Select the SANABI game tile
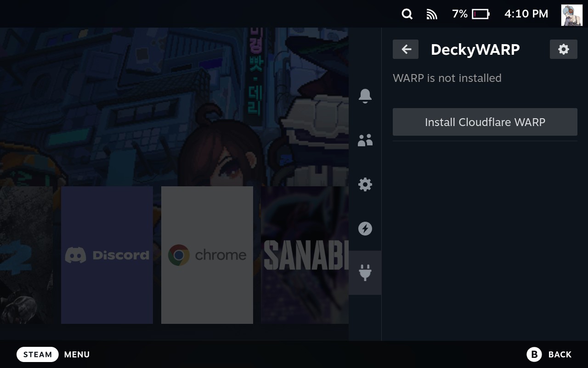Screen dimensions: 588x368 click(x=305, y=255)
